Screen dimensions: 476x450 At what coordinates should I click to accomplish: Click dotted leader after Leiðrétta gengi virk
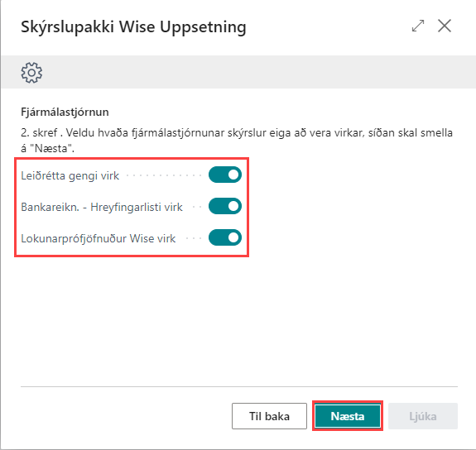164,175
